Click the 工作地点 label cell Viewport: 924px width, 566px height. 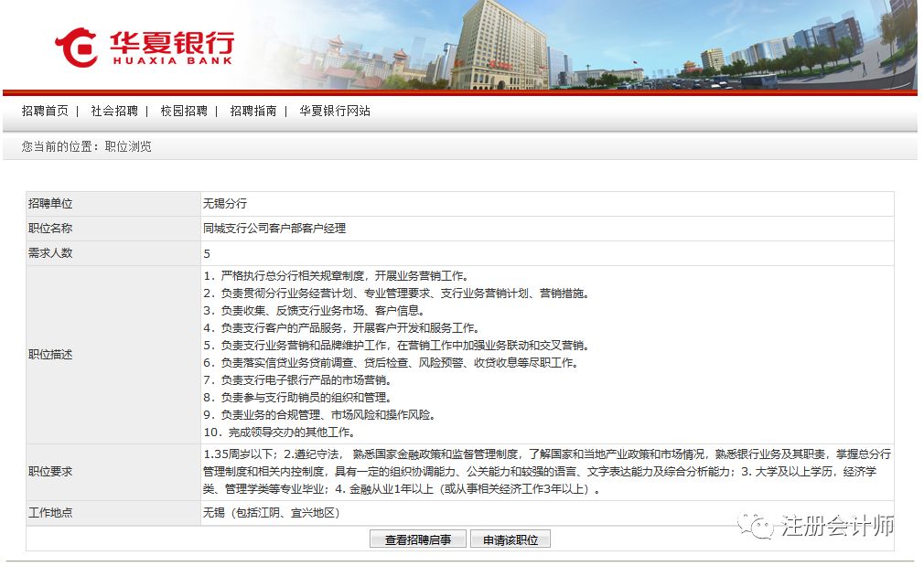pyautogui.click(x=113, y=513)
